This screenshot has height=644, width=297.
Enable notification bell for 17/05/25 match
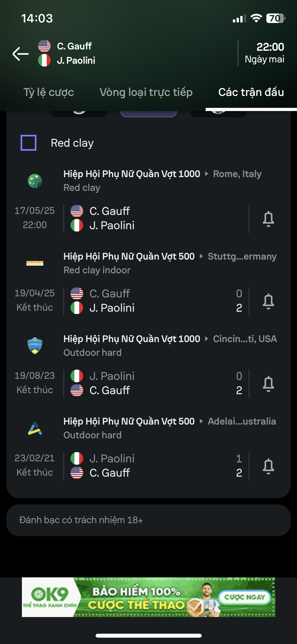tap(268, 219)
